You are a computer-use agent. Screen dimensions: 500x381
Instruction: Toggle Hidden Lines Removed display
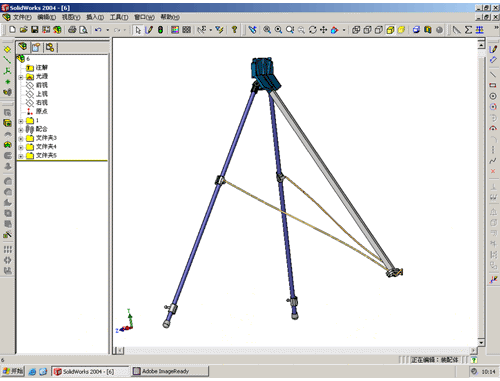tap(379, 30)
